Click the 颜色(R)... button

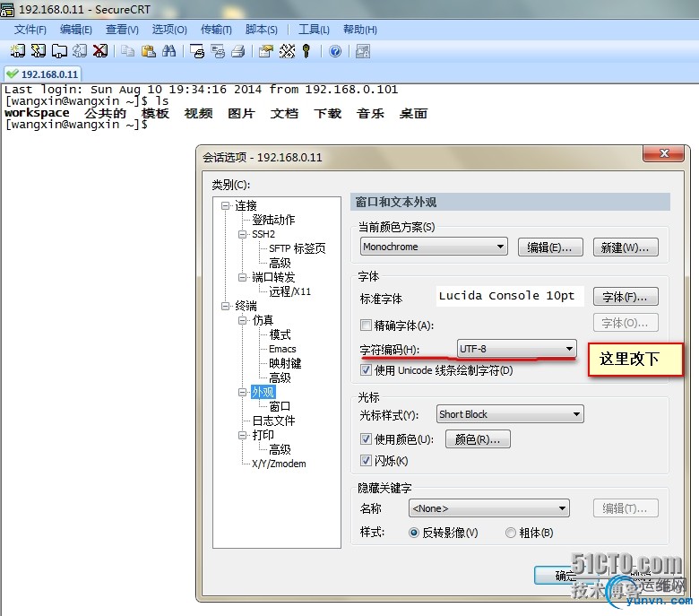click(x=478, y=439)
